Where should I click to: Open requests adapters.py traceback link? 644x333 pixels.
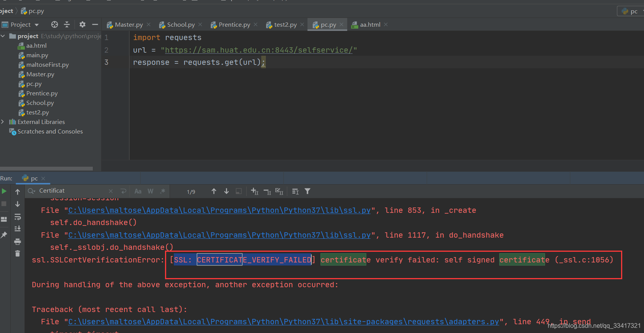pos(283,322)
